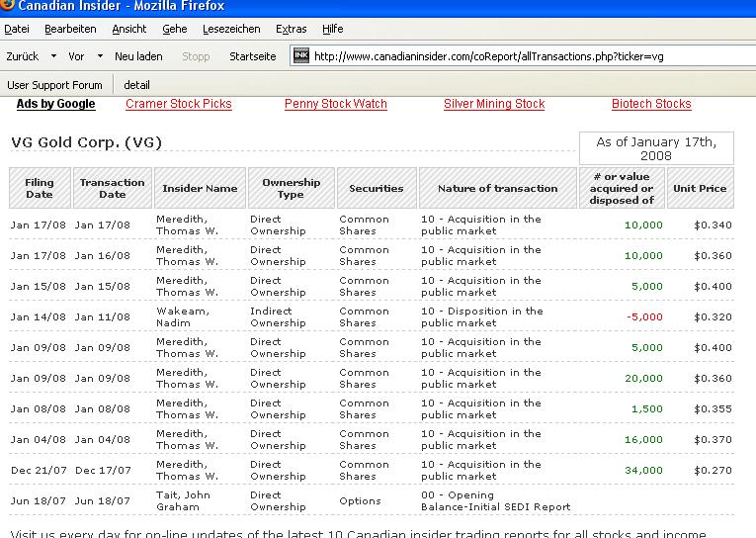Click the Jan 16/08 transaction date
This screenshot has width=756, height=538.
point(103,256)
